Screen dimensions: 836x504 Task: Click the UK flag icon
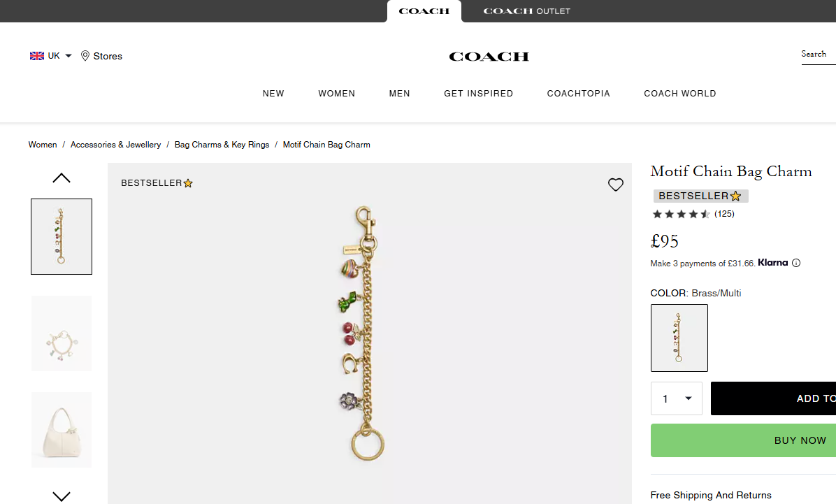[37, 56]
